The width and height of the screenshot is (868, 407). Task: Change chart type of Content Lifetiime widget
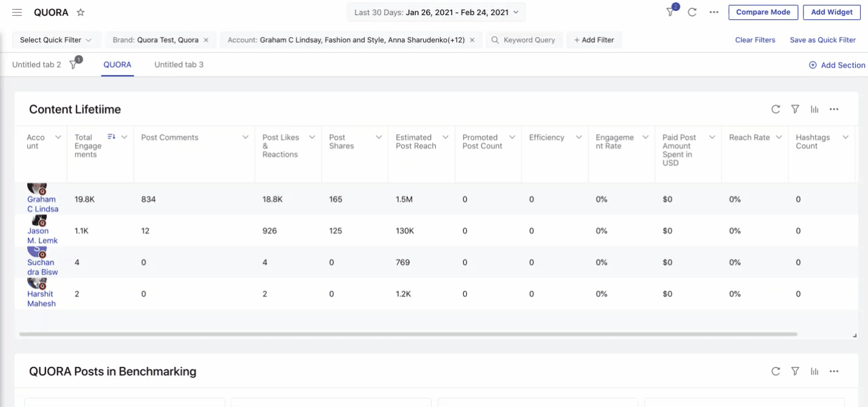coord(815,109)
